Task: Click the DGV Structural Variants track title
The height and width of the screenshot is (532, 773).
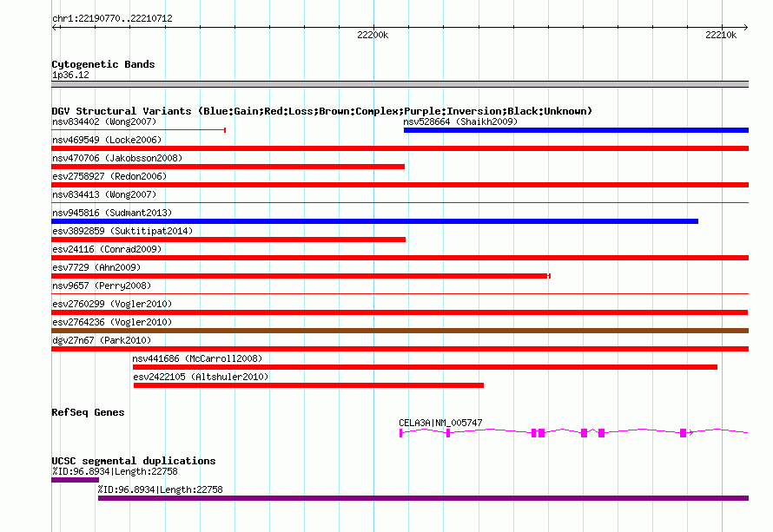Action: (322, 111)
